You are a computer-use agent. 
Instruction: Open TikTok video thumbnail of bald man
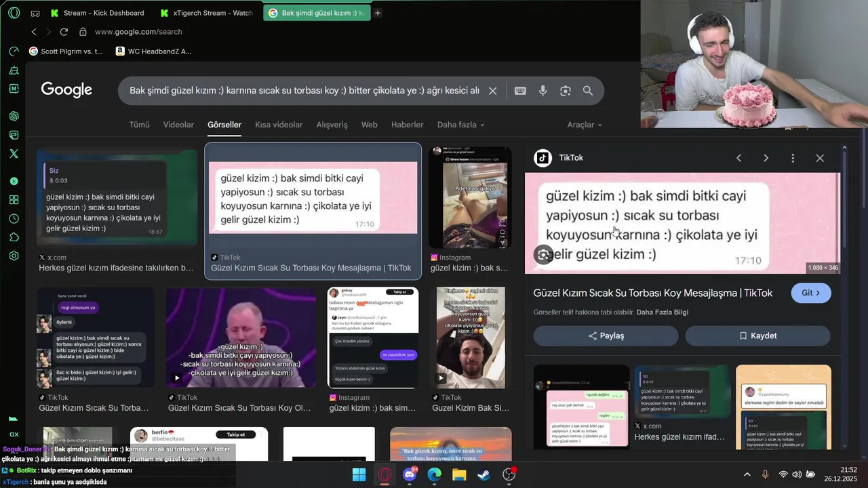click(x=241, y=338)
